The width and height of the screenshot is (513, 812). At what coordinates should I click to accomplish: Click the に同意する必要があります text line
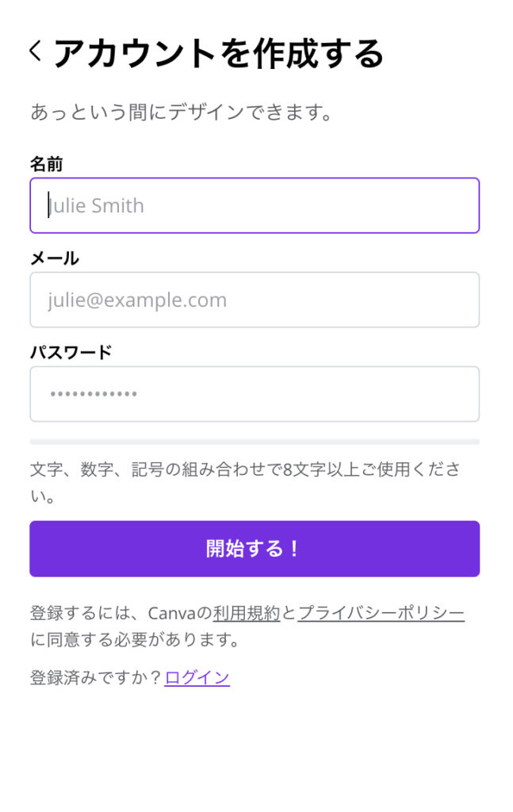[x=135, y=639]
